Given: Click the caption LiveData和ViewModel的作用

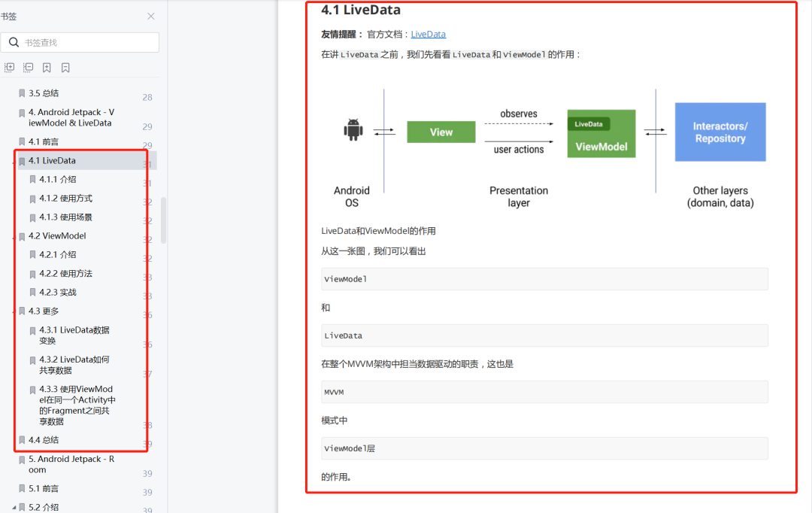Looking at the screenshot, I should pyautogui.click(x=378, y=231).
